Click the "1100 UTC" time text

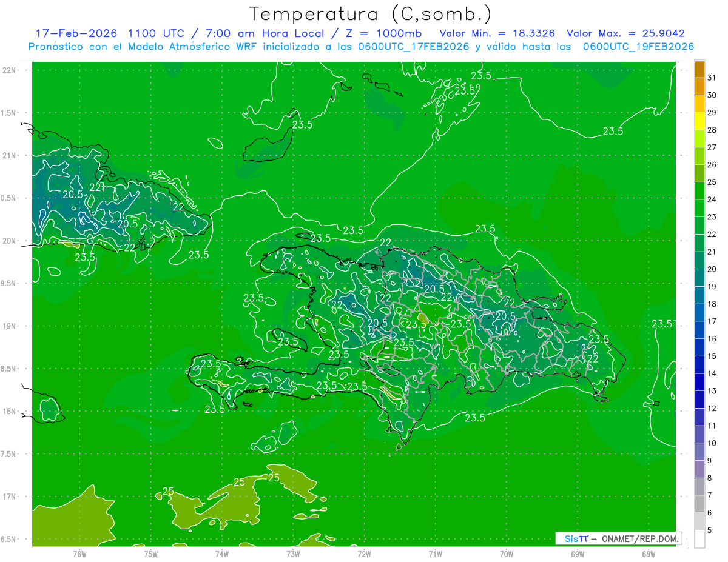click(x=157, y=33)
